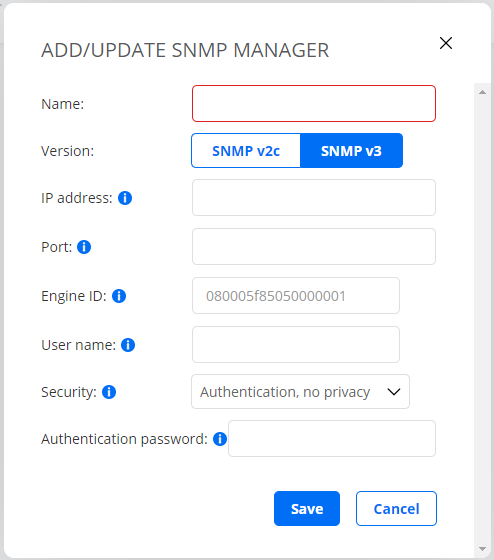Click the Security info icon

pos(109,392)
